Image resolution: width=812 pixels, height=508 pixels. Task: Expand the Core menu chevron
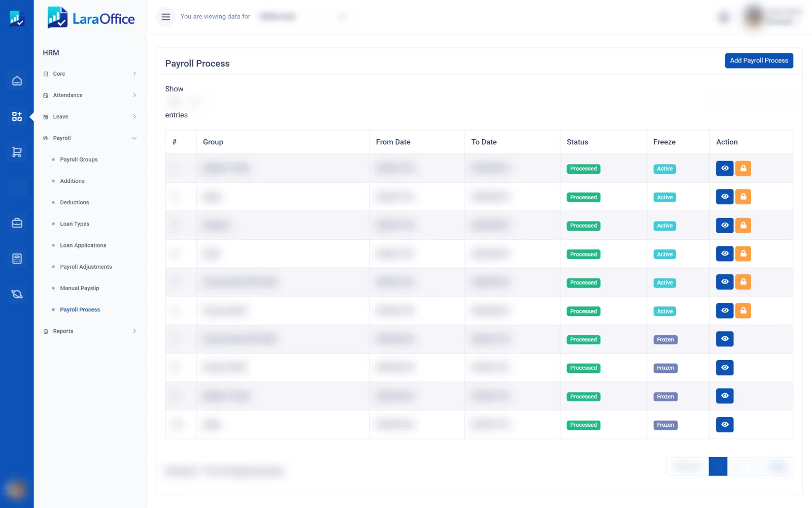tap(134, 74)
